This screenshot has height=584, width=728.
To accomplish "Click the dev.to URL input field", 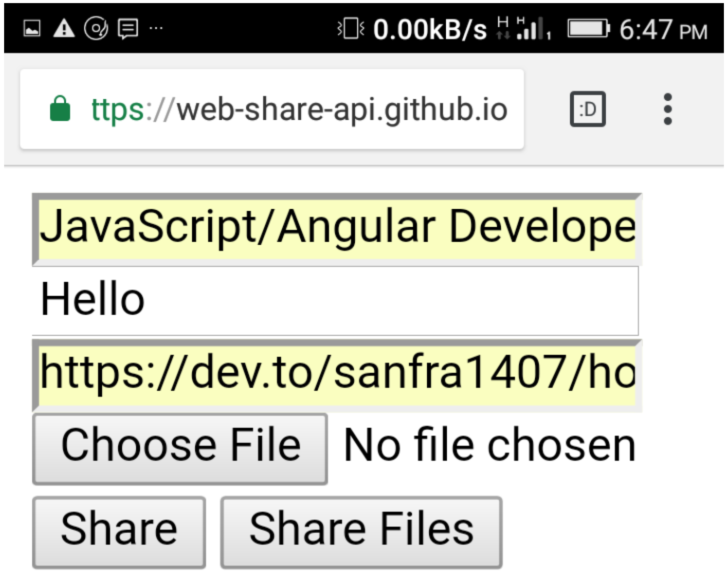I will [x=334, y=373].
